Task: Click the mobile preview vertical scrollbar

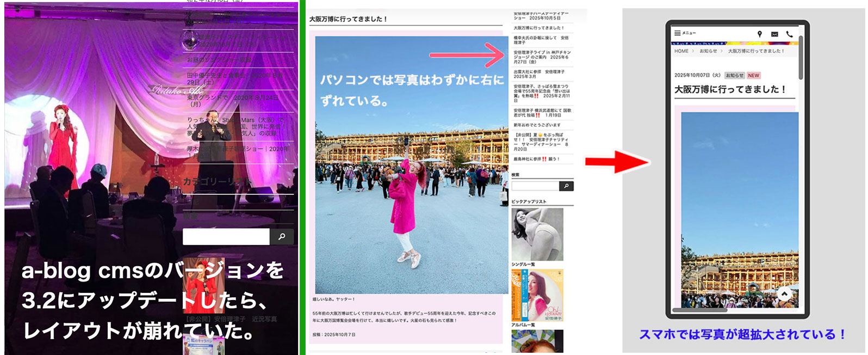Action: (x=801, y=65)
